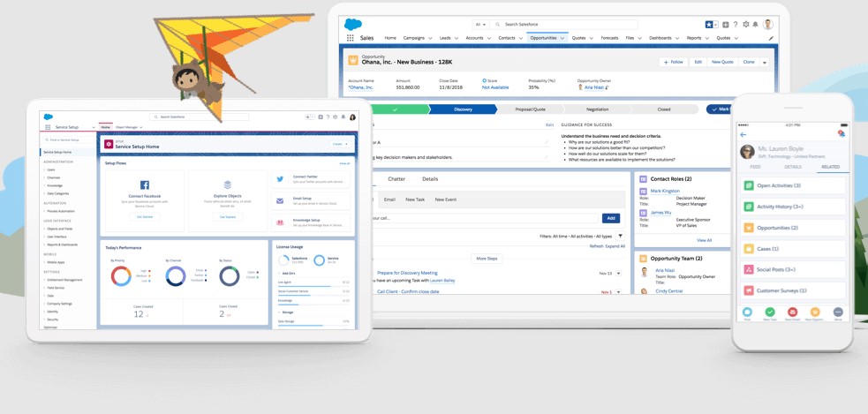Open the Setup gear icon on the laptop

[745, 25]
